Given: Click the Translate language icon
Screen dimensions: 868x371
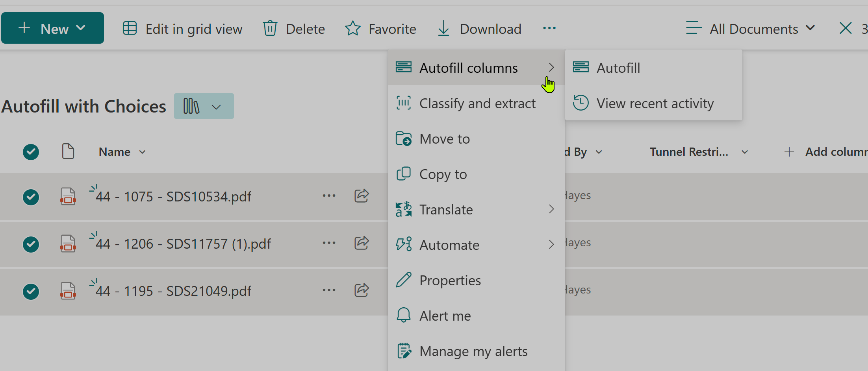Looking at the screenshot, I should click(404, 209).
